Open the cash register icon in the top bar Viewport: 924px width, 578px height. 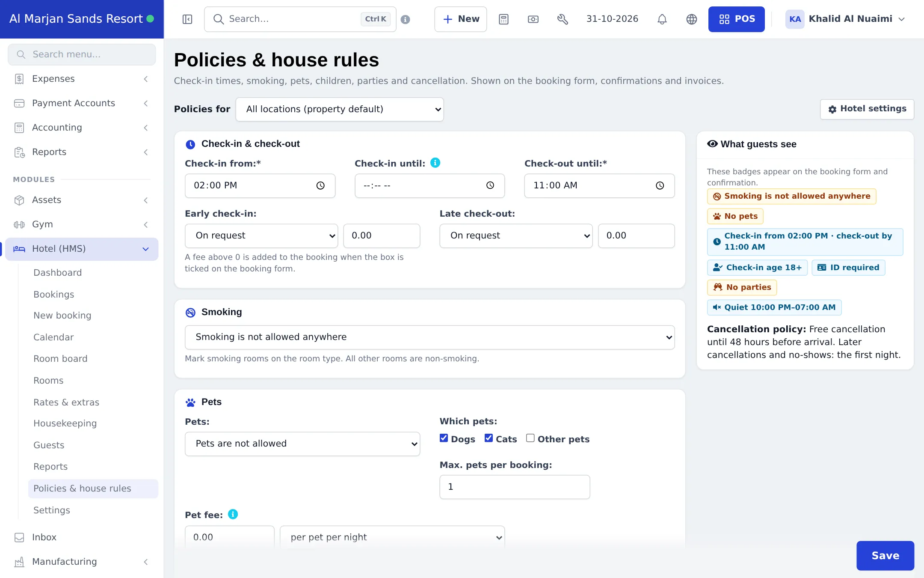[x=533, y=19]
